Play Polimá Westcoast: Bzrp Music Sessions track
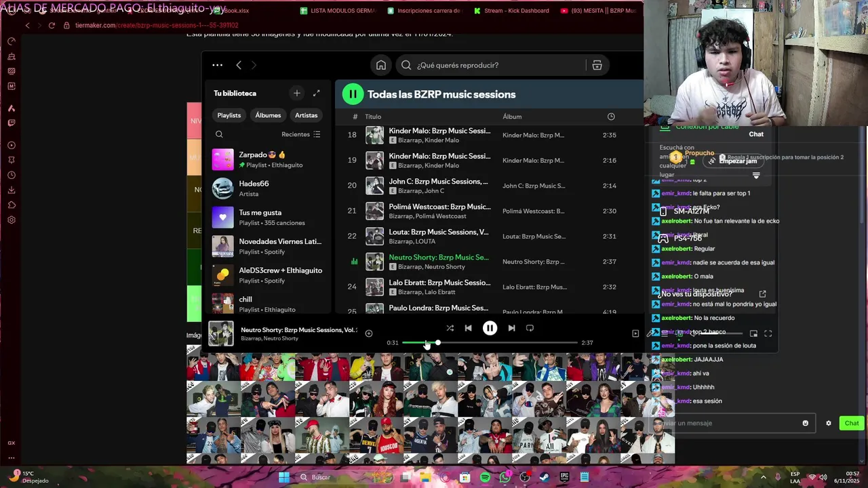This screenshot has width=868, height=488. tap(488, 211)
